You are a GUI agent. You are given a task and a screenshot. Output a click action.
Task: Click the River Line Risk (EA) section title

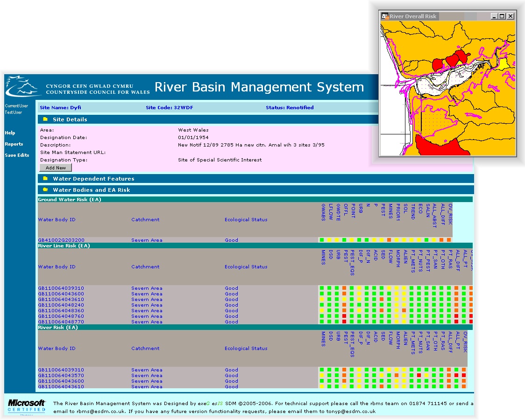tap(64, 245)
